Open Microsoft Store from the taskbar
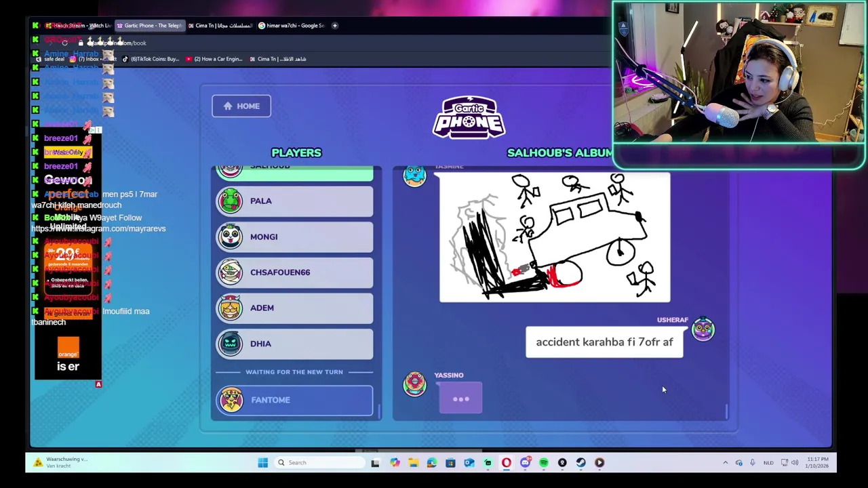868x488 pixels. (x=450, y=463)
